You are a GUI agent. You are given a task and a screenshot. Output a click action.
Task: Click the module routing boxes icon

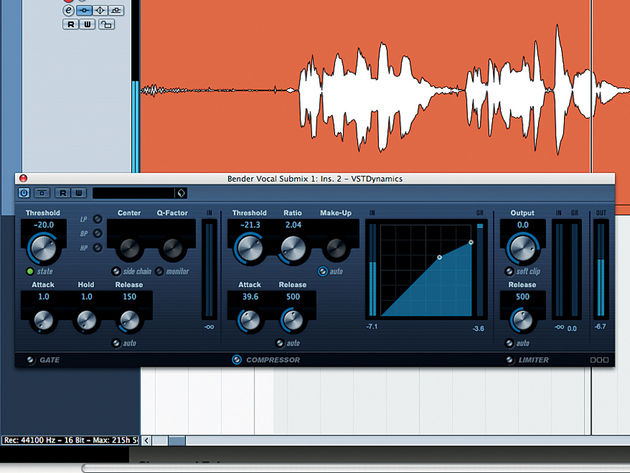[x=599, y=360]
